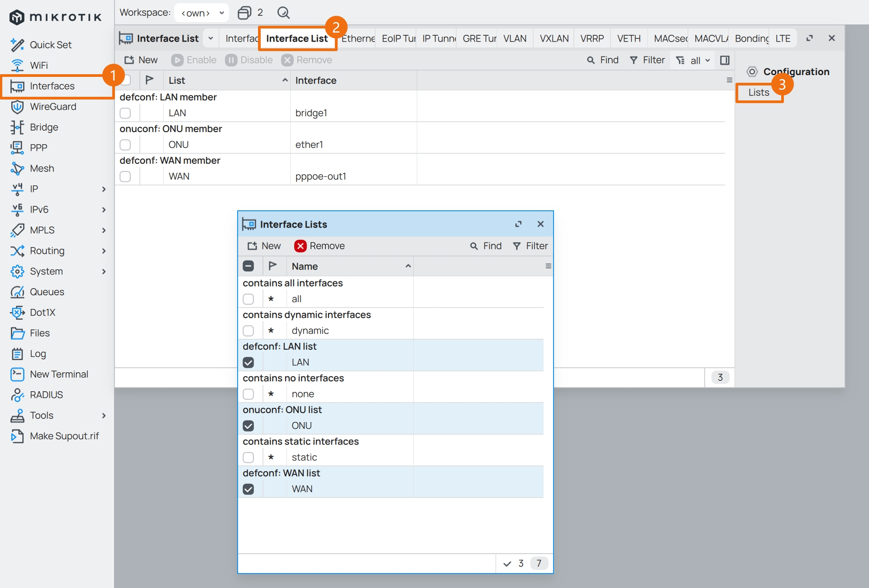The height and width of the screenshot is (588, 869).
Task: Switch to the VLAN tab
Action: (515, 38)
